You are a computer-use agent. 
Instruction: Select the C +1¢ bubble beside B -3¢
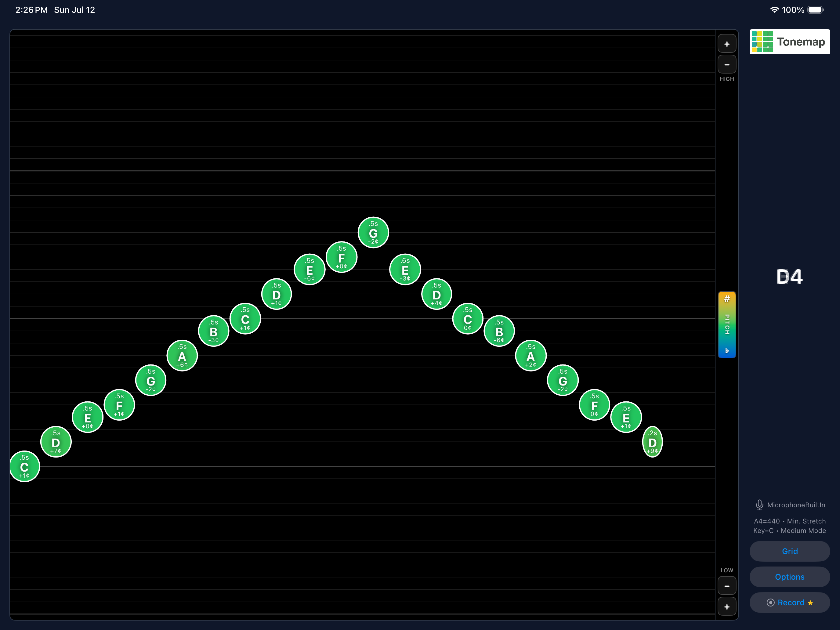[245, 319]
